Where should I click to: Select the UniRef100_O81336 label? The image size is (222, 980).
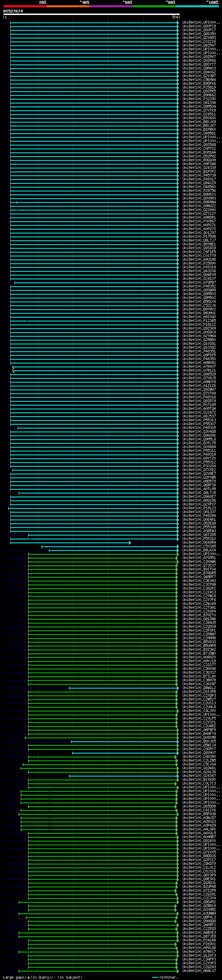(x=199, y=103)
